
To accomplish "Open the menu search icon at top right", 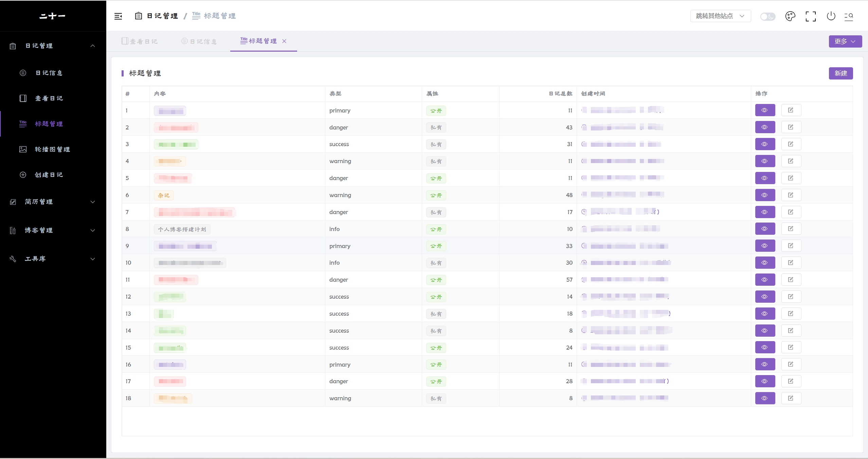I will pyautogui.click(x=849, y=16).
